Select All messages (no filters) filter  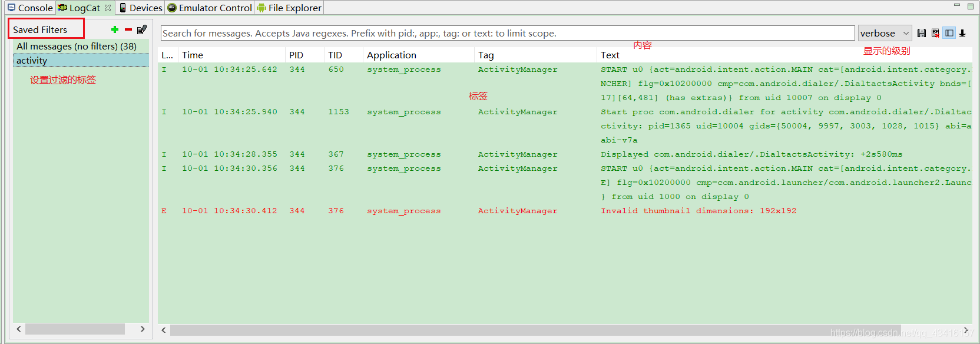tap(81, 46)
